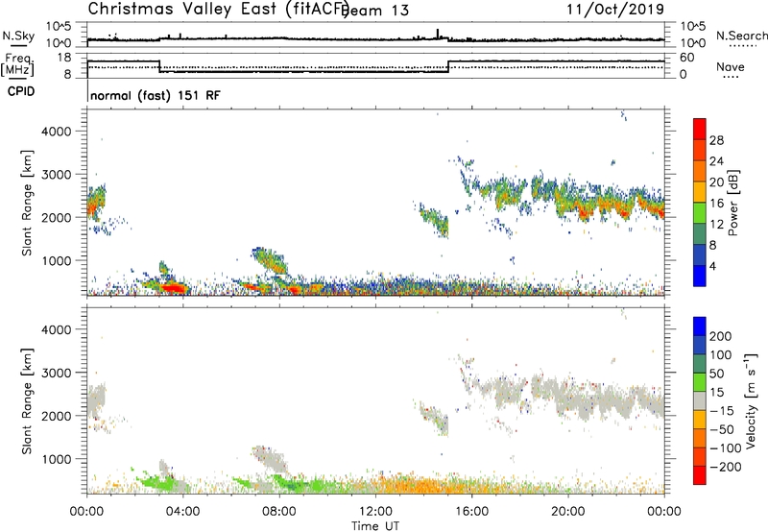768x532 pixels.
Task: Click the 'CPID' label
Action: point(20,91)
